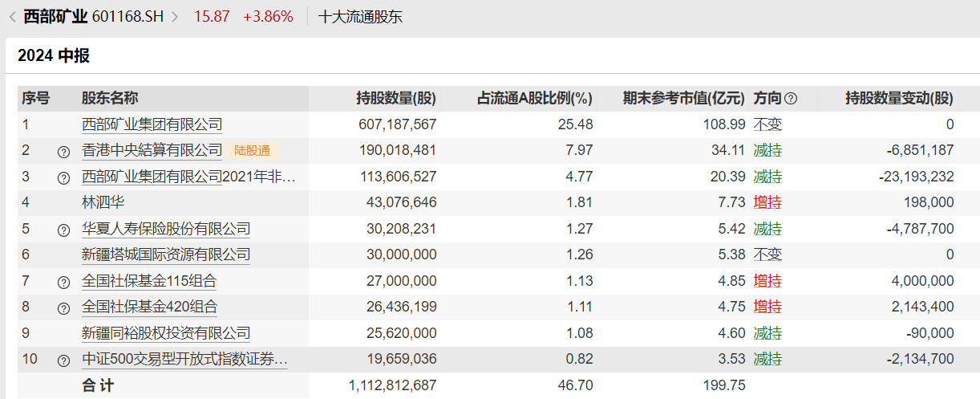The image size is (980, 399).
Task: Click stock name 西部矿业 601168.SH
Action: (x=93, y=16)
